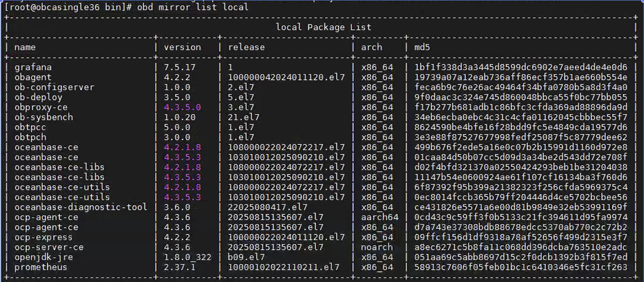Select the 'openjdk-jre' package name
This screenshot has width=644, height=282.
click(x=44, y=257)
